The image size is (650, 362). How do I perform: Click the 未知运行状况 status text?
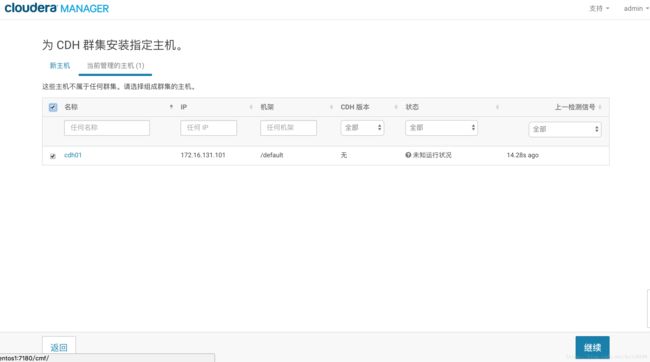click(432, 155)
